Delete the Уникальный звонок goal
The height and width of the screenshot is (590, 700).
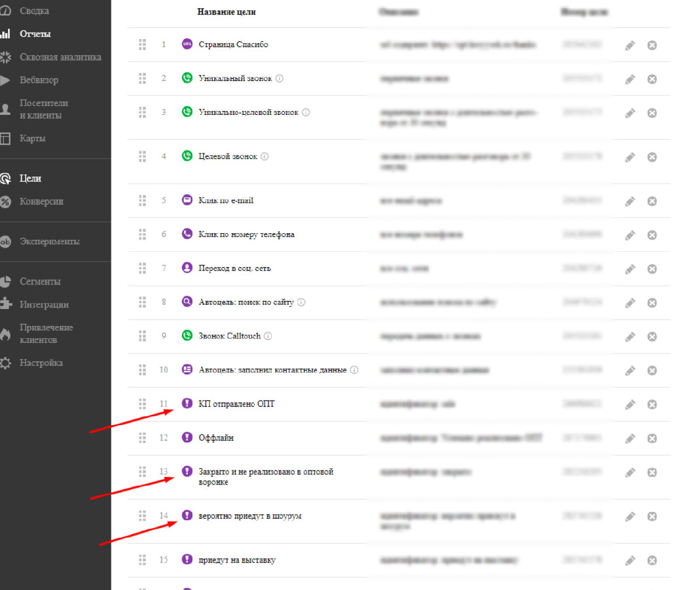[x=652, y=79]
